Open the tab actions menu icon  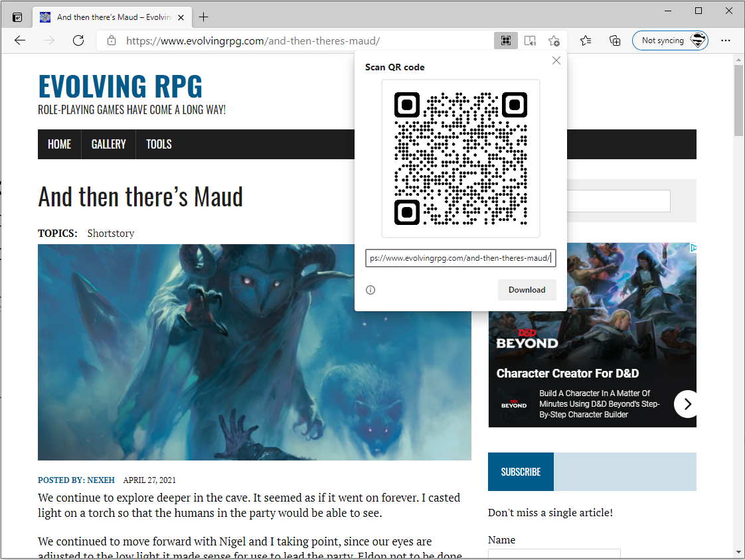(x=17, y=17)
